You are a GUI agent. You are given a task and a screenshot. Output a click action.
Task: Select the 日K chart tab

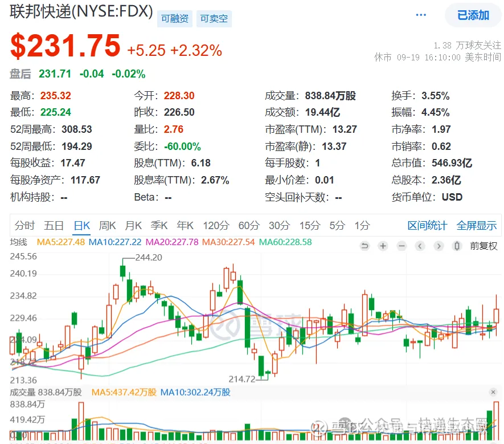click(x=82, y=226)
